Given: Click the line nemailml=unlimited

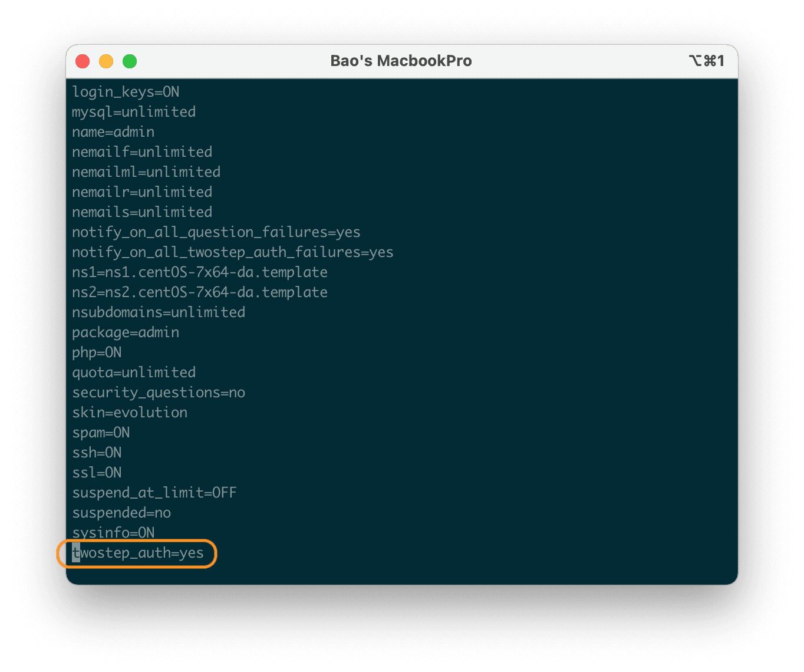Looking at the screenshot, I should click(x=146, y=172).
